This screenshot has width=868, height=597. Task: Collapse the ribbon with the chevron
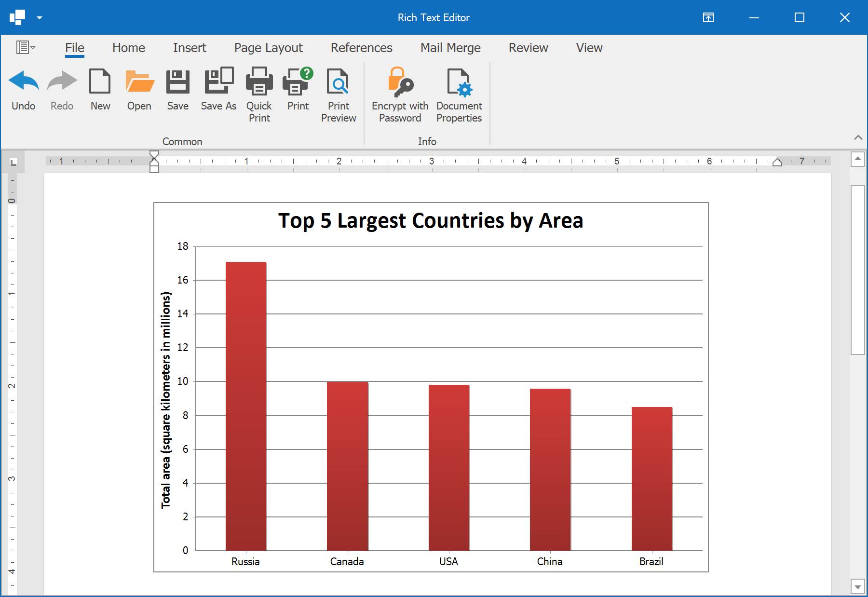858,137
